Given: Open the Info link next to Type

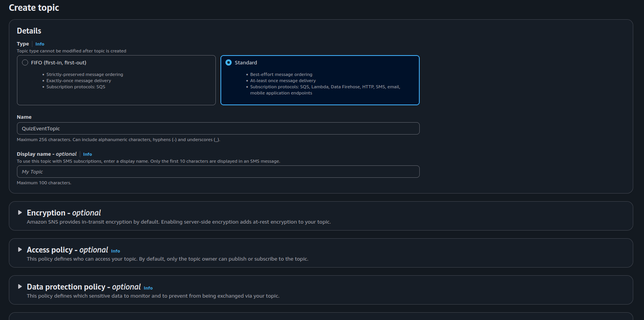Looking at the screenshot, I should click(x=40, y=44).
